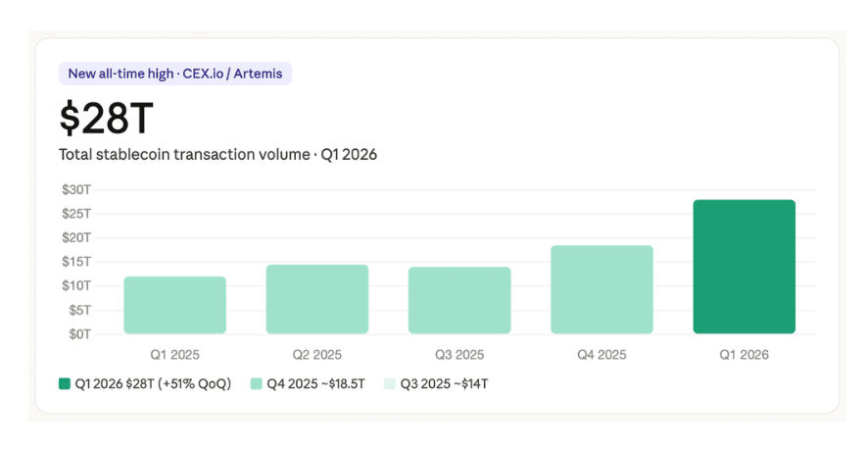
Task: Click the light green Q4 2025 legend swatch
Action: [x=256, y=383]
